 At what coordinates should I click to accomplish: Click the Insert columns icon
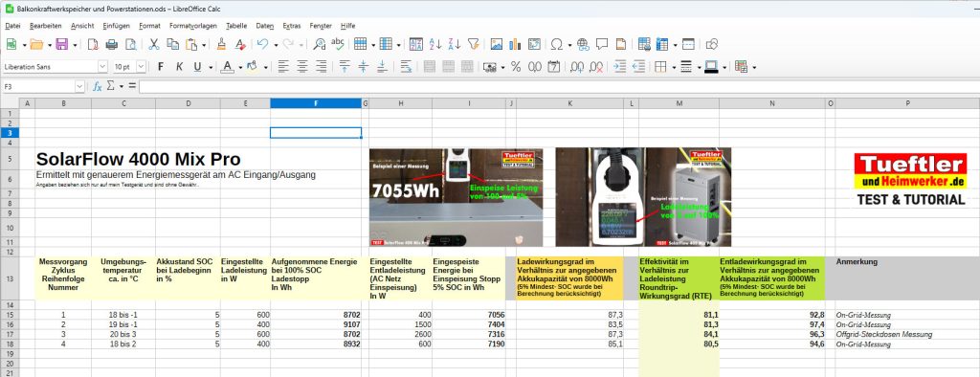coord(386,44)
